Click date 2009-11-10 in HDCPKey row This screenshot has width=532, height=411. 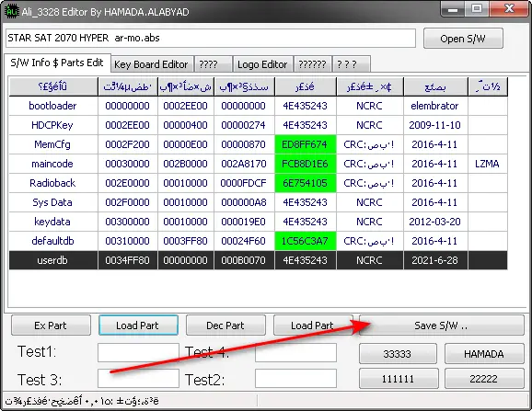(435, 125)
